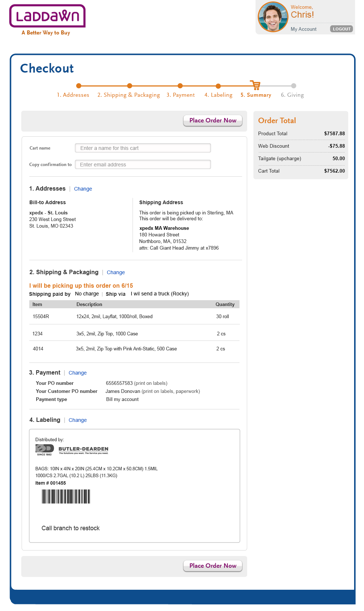This screenshot has width=364, height=611.
Task: Click Chris's profile avatar photo
Action: tap(273, 17)
